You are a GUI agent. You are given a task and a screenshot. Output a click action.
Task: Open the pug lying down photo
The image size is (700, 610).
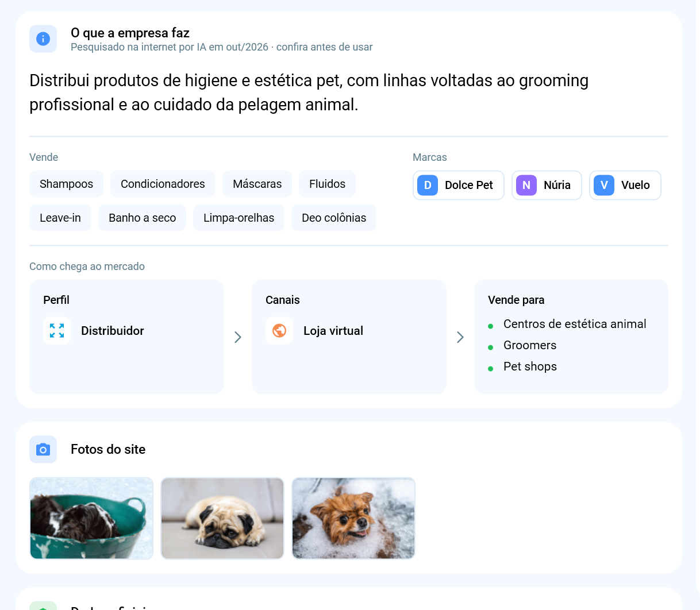pos(222,518)
